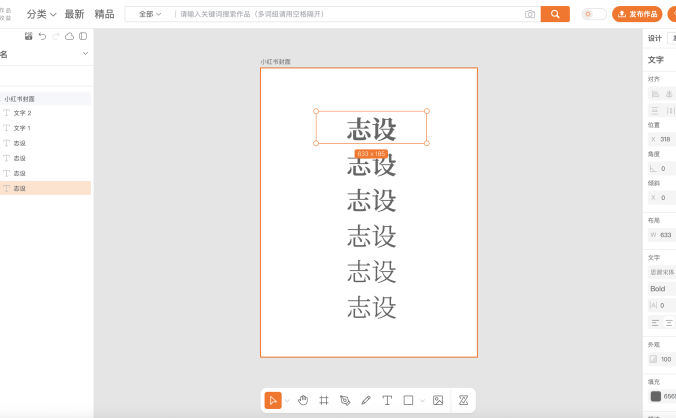This screenshot has width=676, height=418.
Task: Select the frame (artboard) tool
Action: click(324, 400)
